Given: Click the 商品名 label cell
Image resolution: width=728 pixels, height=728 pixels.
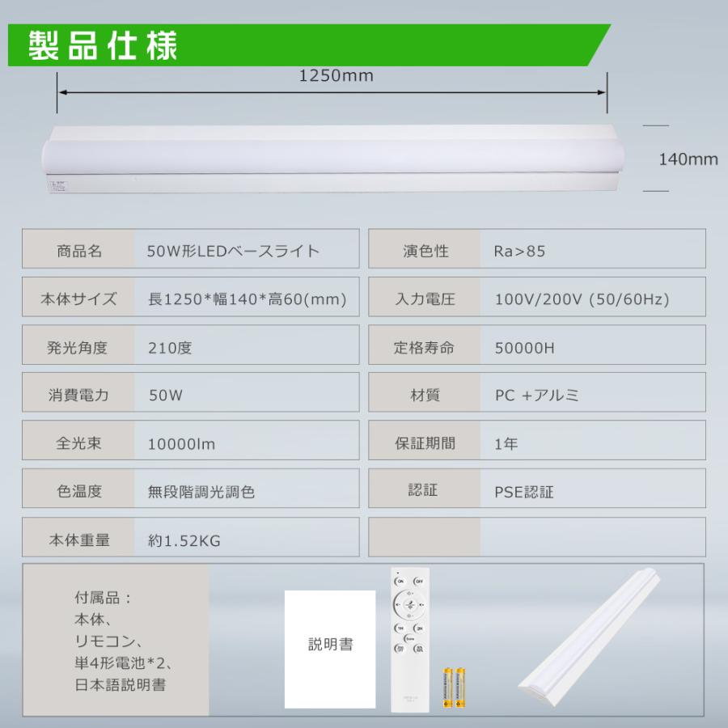Looking at the screenshot, I should (78, 248).
